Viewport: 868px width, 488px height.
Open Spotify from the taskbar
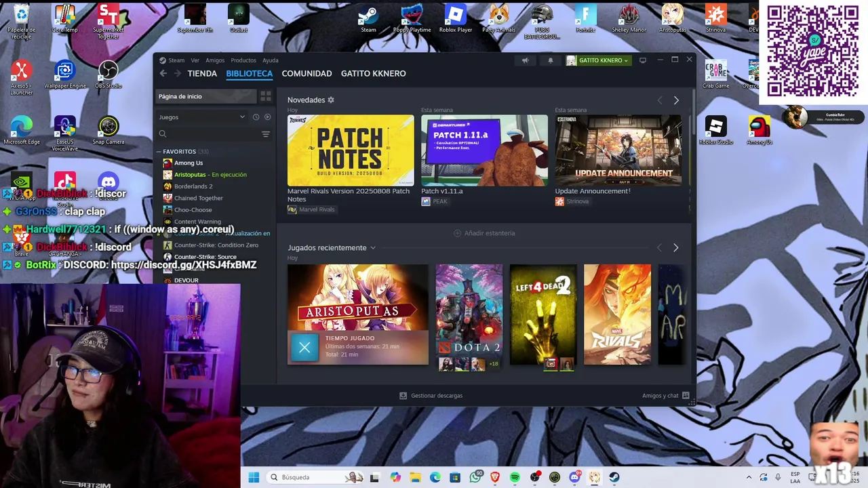click(515, 477)
